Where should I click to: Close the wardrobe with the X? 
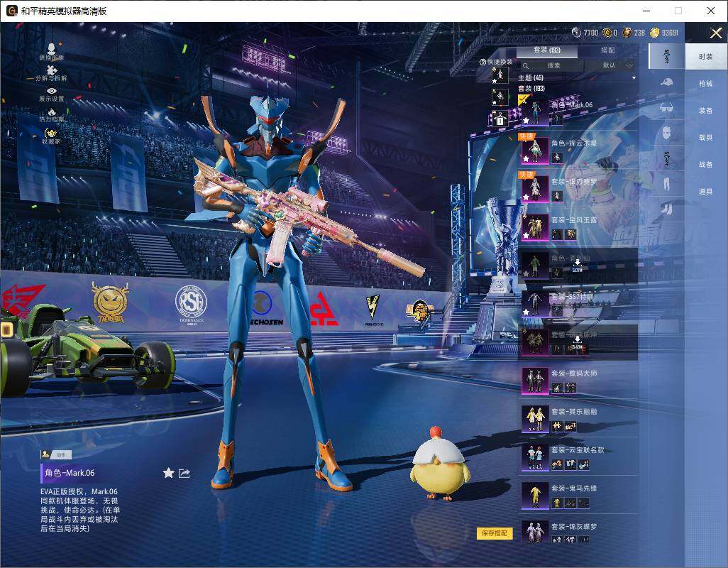(x=715, y=33)
